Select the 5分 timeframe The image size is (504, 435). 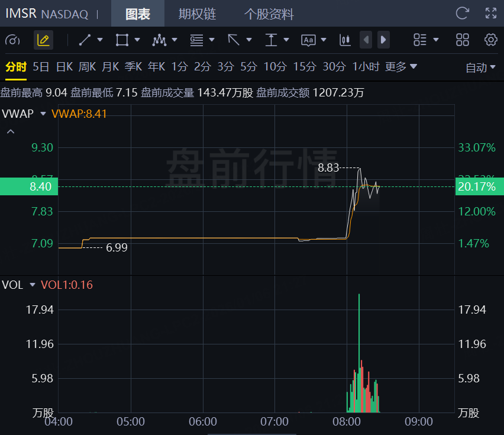click(249, 67)
